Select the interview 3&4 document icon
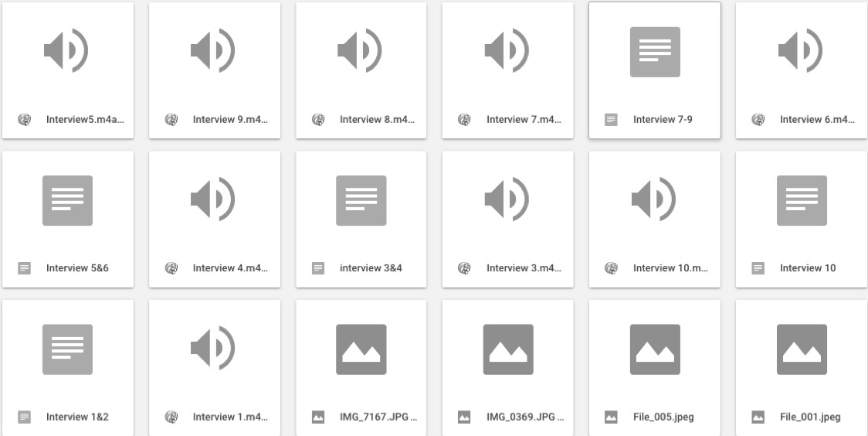The height and width of the screenshot is (436, 868). [x=361, y=201]
